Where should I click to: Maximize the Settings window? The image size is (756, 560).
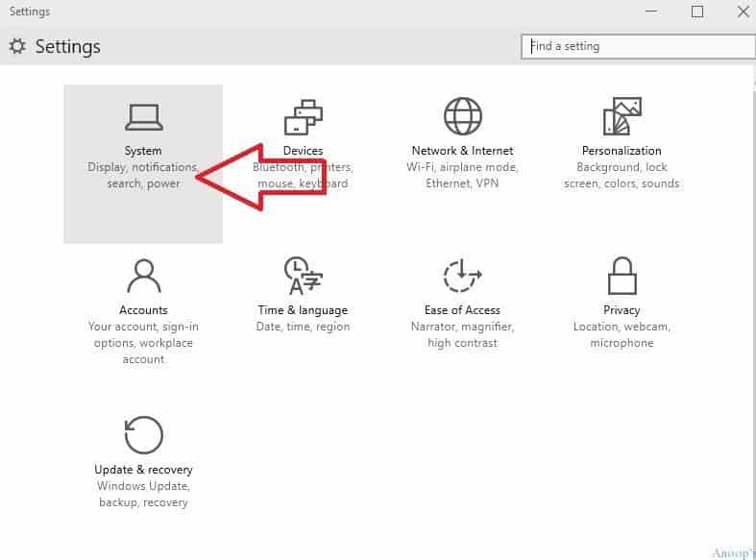[697, 12]
